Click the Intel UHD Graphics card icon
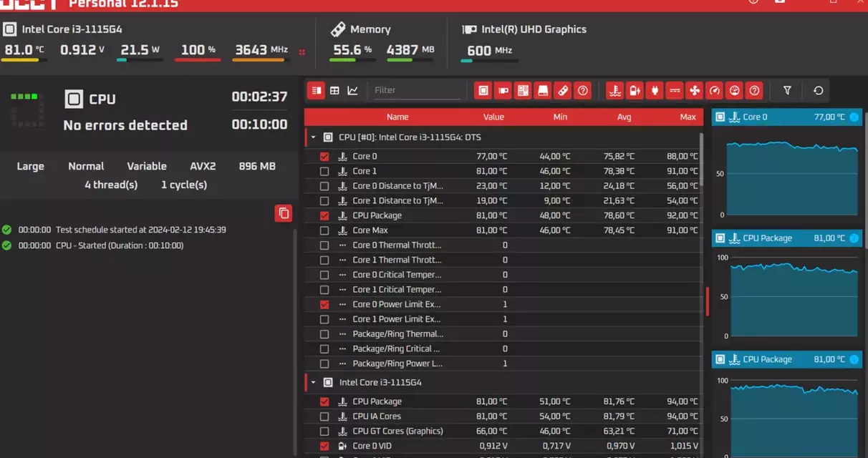Screen dimensions: 868x458 pos(470,29)
